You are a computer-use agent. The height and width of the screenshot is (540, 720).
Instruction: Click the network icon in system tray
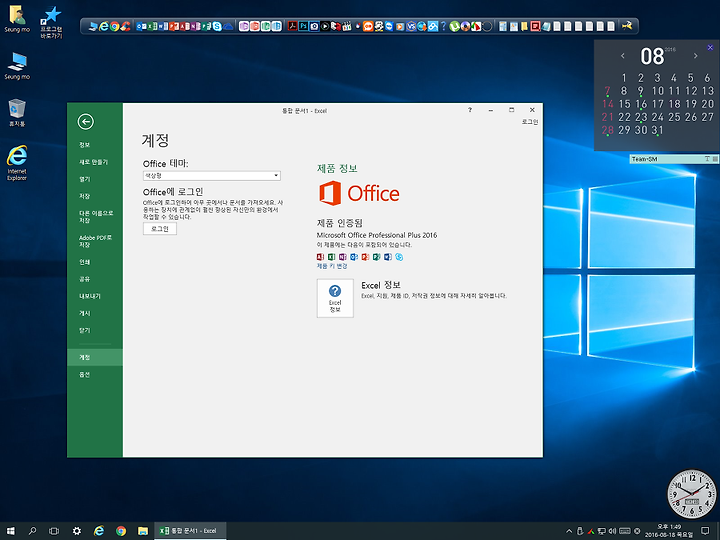[602, 531]
